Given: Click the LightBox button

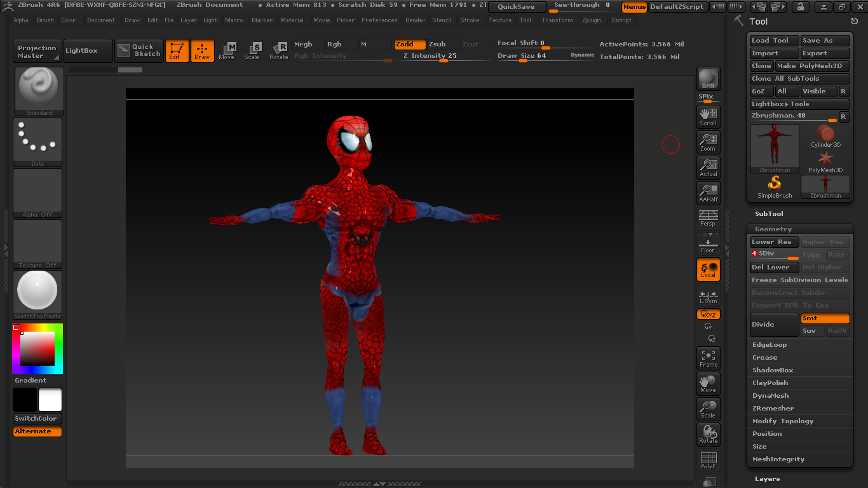Looking at the screenshot, I should pyautogui.click(x=88, y=51).
